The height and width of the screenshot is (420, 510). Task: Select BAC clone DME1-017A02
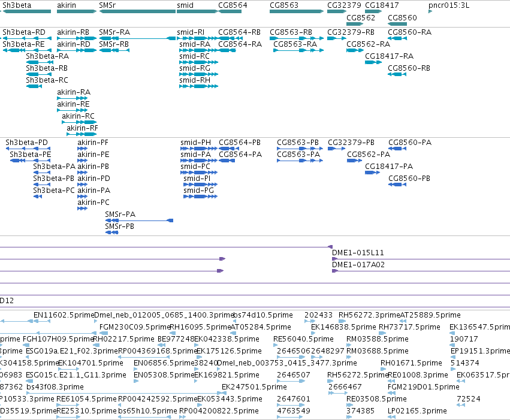pyautogui.click(x=358, y=265)
